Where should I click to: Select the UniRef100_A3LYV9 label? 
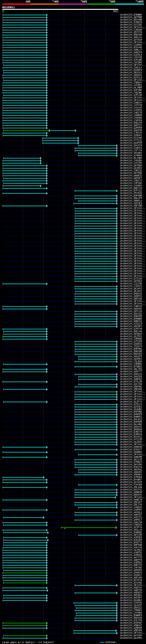click(x=131, y=620)
